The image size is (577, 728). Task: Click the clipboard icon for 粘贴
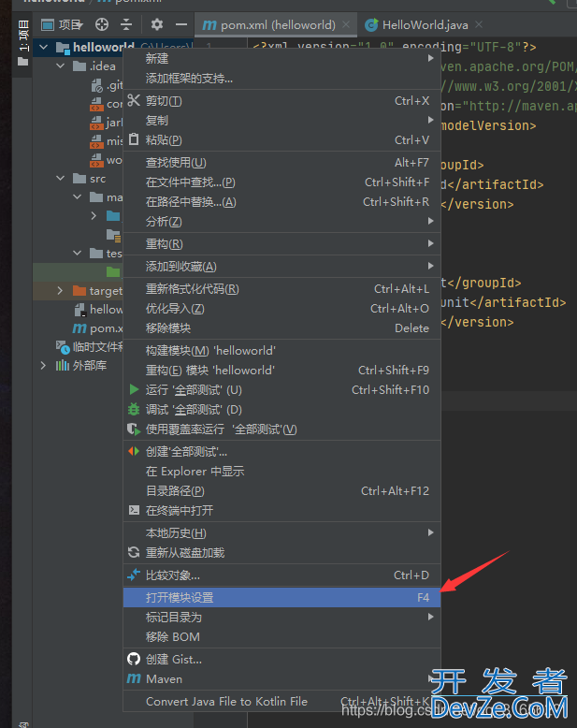pos(134,139)
